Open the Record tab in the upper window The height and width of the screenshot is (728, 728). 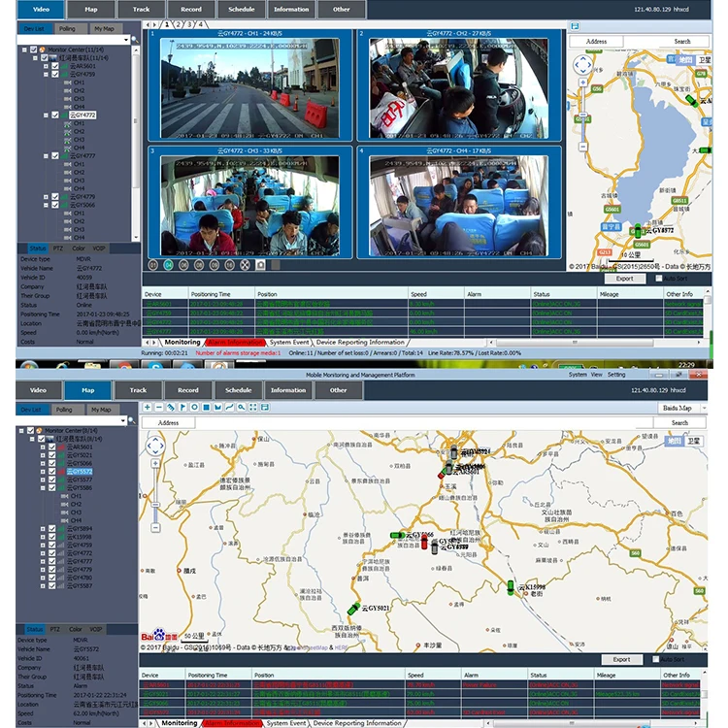(x=191, y=10)
